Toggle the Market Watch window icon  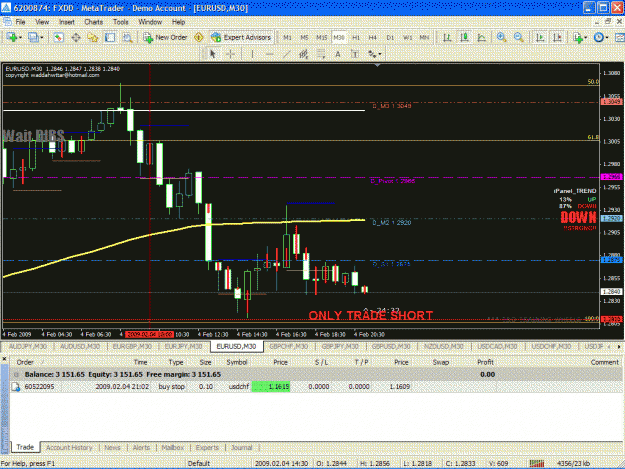(59, 37)
